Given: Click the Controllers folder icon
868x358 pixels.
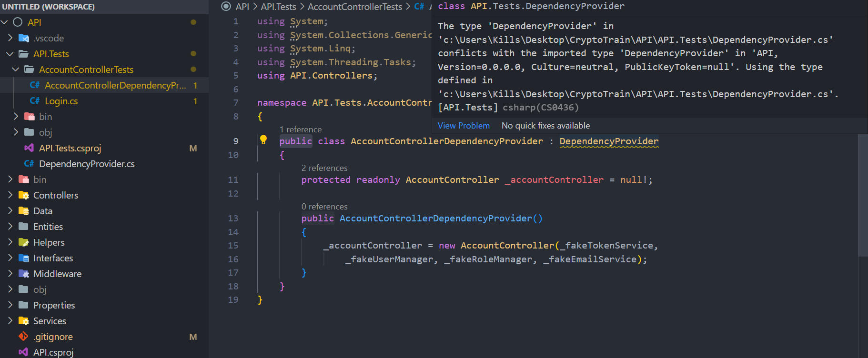Looking at the screenshot, I should pos(24,195).
